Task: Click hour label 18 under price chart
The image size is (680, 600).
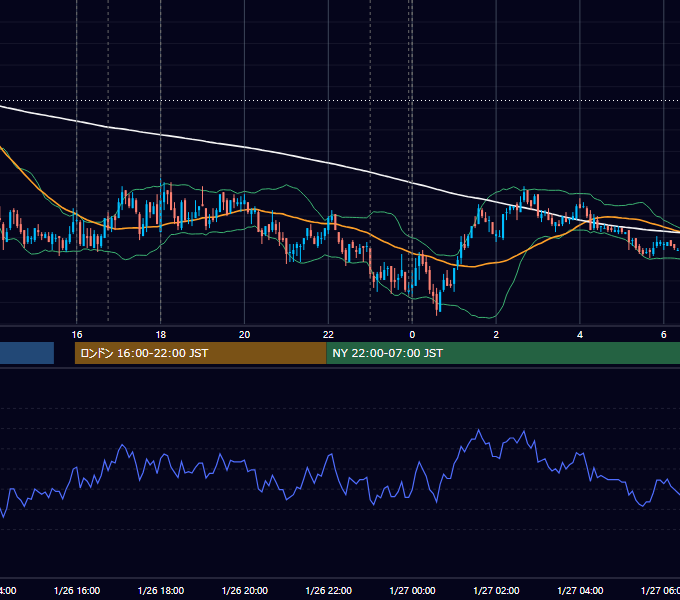Action: click(161, 335)
